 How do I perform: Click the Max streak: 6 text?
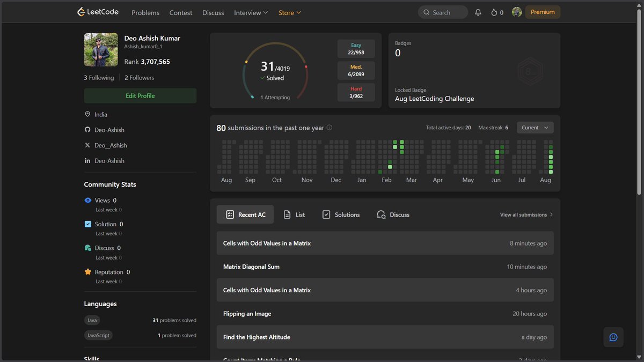pyautogui.click(x=493, y=128)
